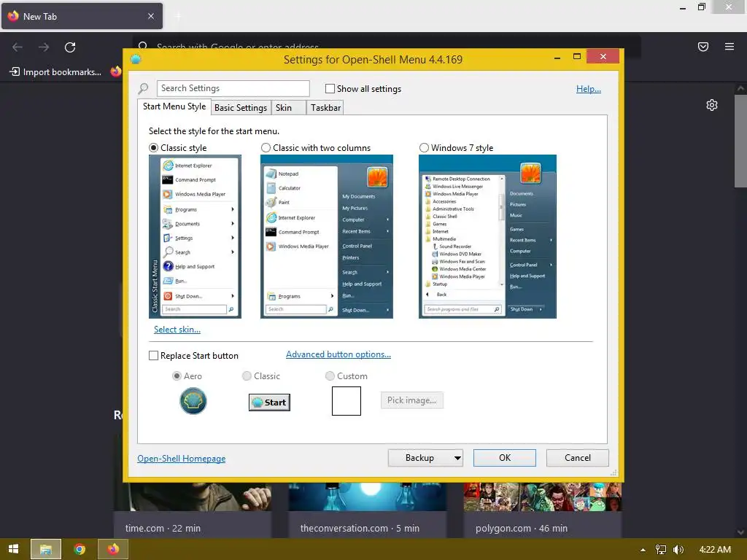Click the two-column style preview image
Viewport: 747px width, 560px height.
click(x=327, y=237)
